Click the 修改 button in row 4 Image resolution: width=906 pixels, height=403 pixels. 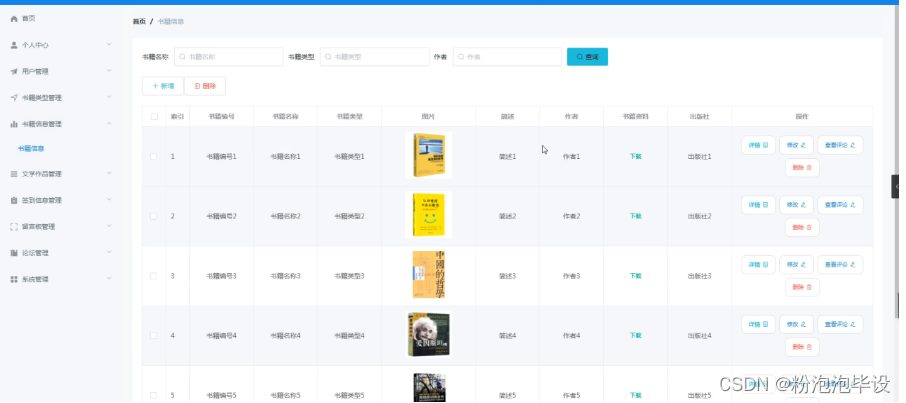796,324
